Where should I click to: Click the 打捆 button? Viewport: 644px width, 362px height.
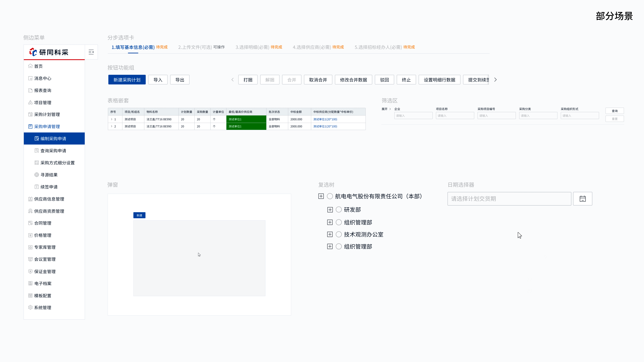point(248,80)
